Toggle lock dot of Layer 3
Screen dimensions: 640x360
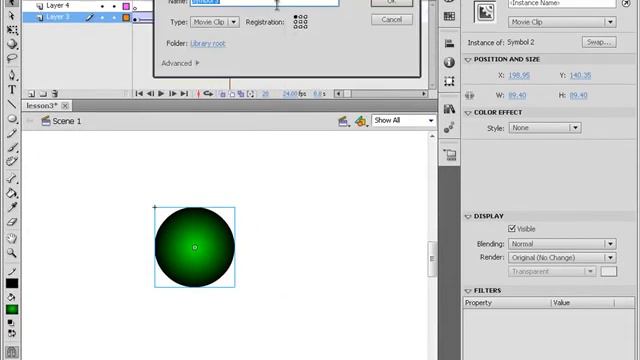coord(114,18)
